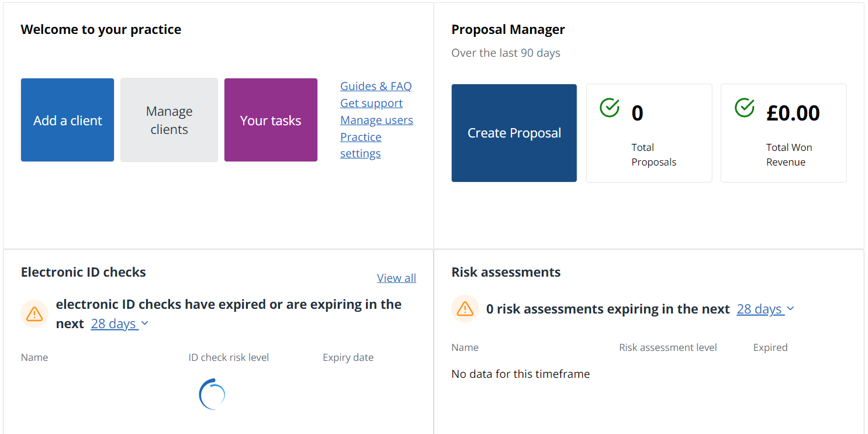Click View all for Electronic ID checks
868x434 pixels.
(x=396, y=278)
